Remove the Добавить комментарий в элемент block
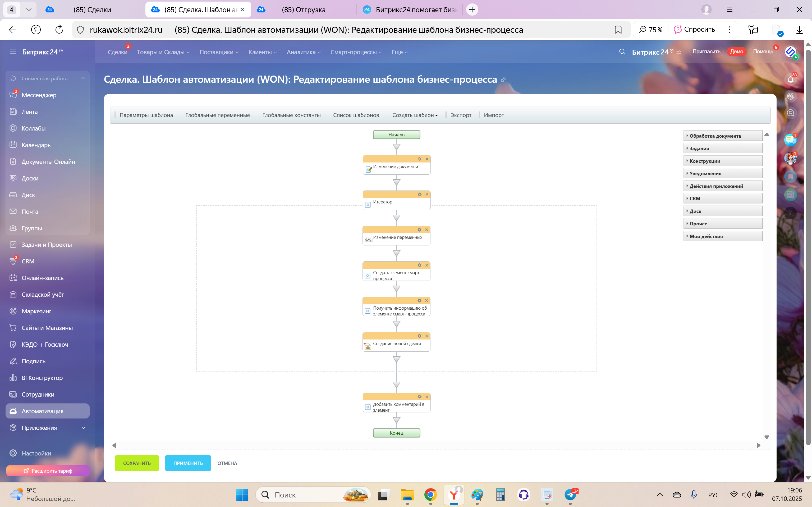The image size is (812, 507). tap(427, 397)
